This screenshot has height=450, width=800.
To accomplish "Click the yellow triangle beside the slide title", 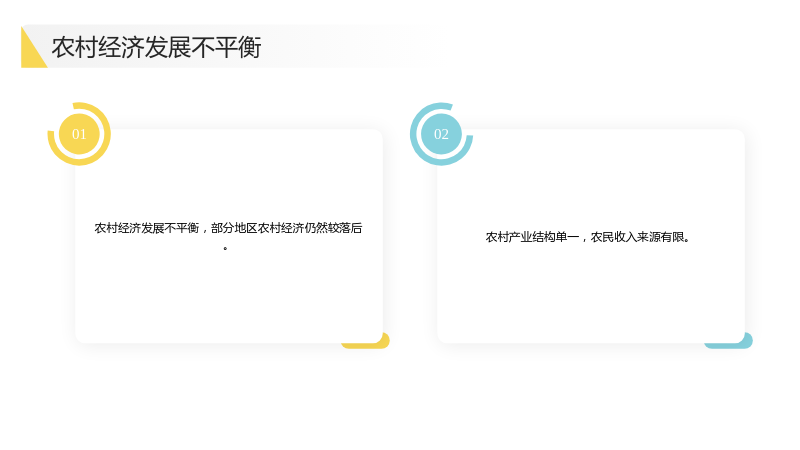I will (x=30, y=53).
